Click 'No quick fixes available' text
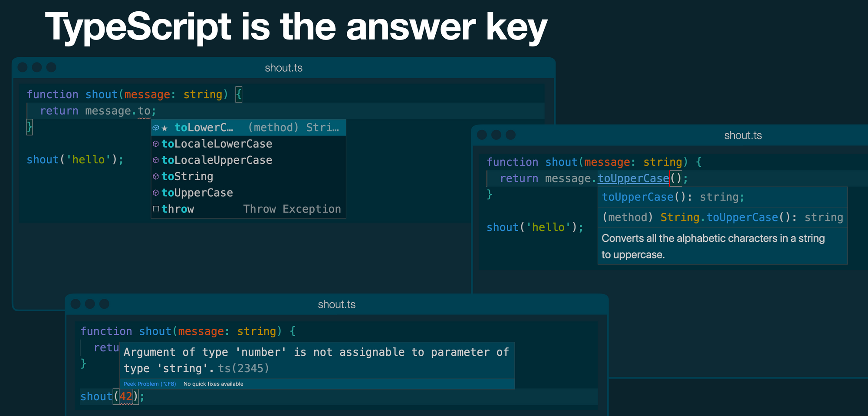 tap(213, 384)
